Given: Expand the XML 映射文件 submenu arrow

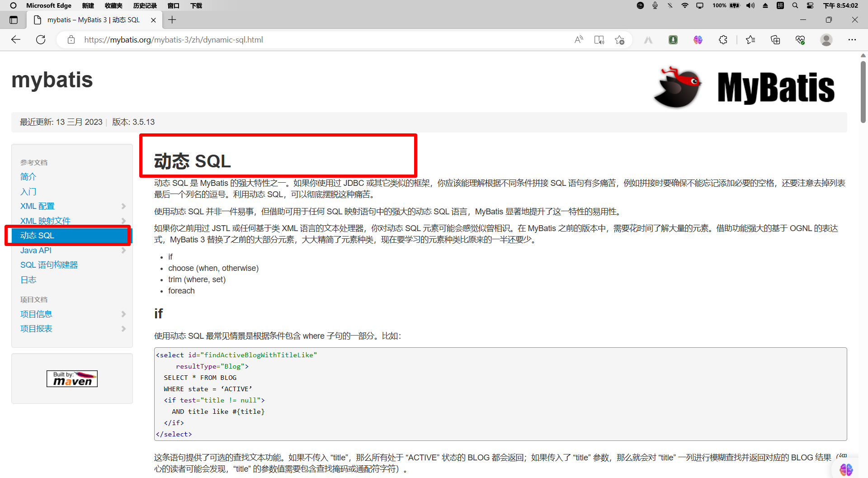Looking at the screenshot, I should pos(123,221).
